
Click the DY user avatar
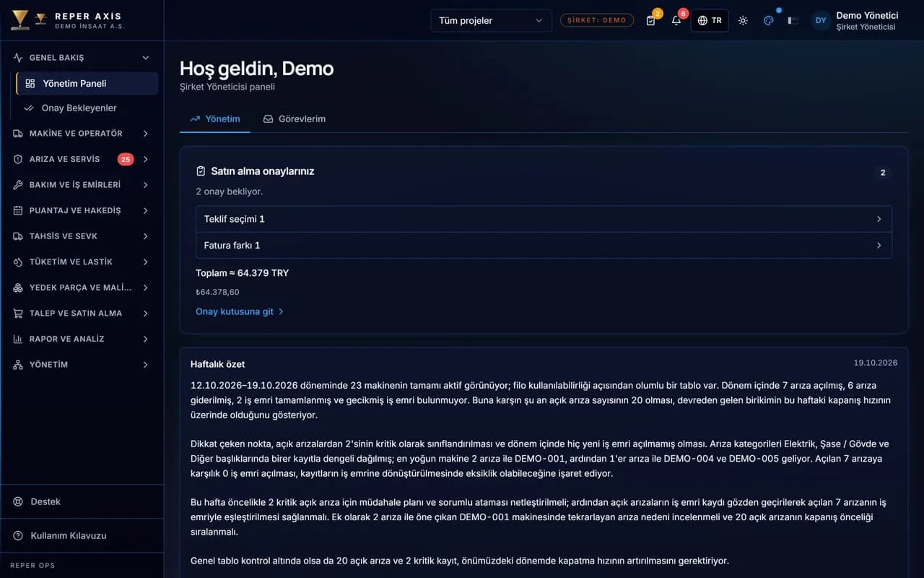point(821,21)
